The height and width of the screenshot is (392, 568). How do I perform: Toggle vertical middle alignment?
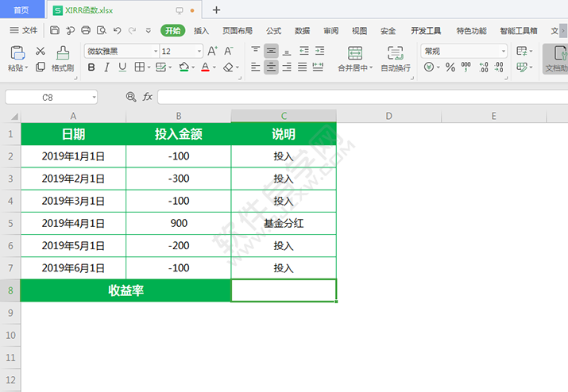(x=271, y=51)
